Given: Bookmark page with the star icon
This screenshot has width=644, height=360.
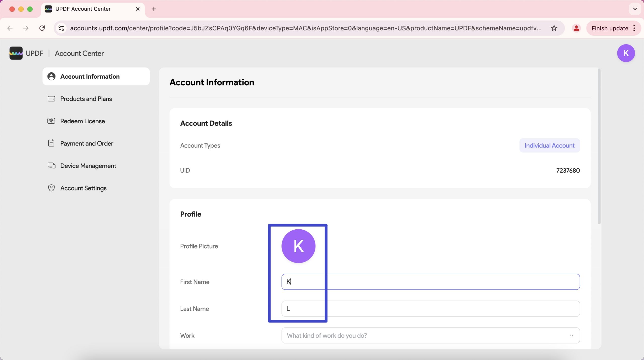Looking at the screenshot, I should click(x=554, y=28).
